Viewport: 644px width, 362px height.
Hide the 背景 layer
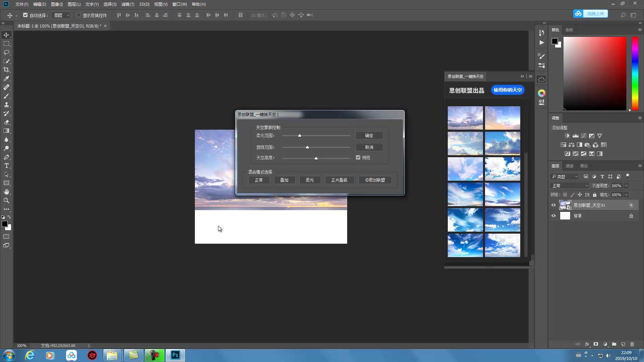pos(553,216)
